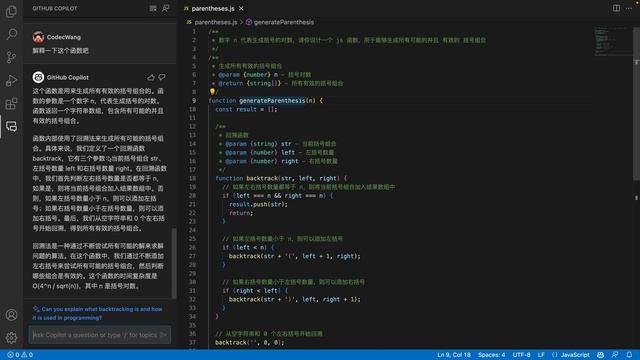This screenshot has height=360, width=640.
Task: Click 'return;' on line 22
Action: [x=241, y=213]
